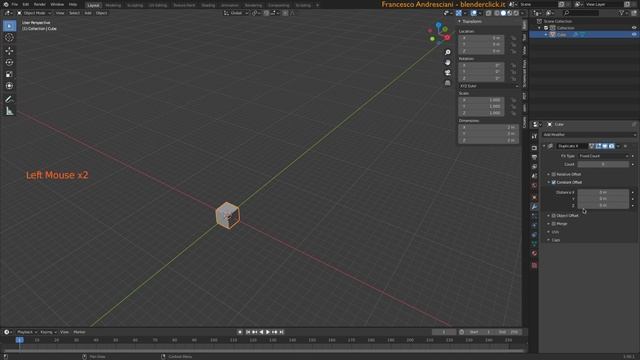The width and height of the screenshot is (640, 360).
Task: Select the Rotate tool
Action: tap(9, 62)
